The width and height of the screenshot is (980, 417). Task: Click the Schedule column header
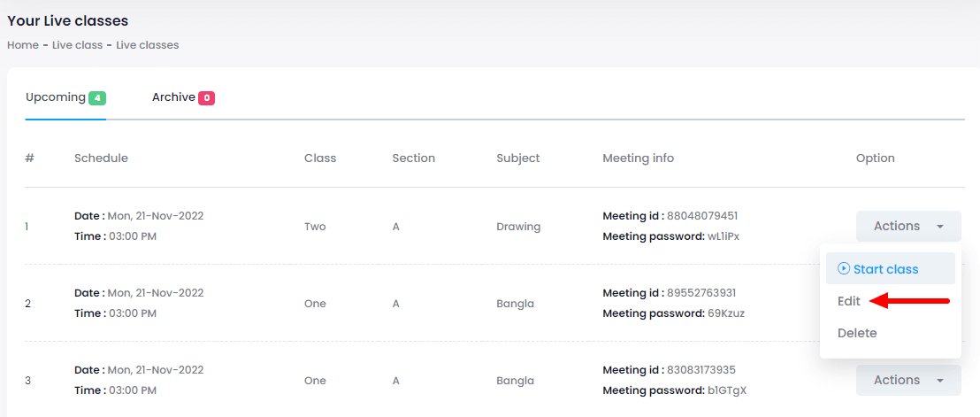[101, 158]
